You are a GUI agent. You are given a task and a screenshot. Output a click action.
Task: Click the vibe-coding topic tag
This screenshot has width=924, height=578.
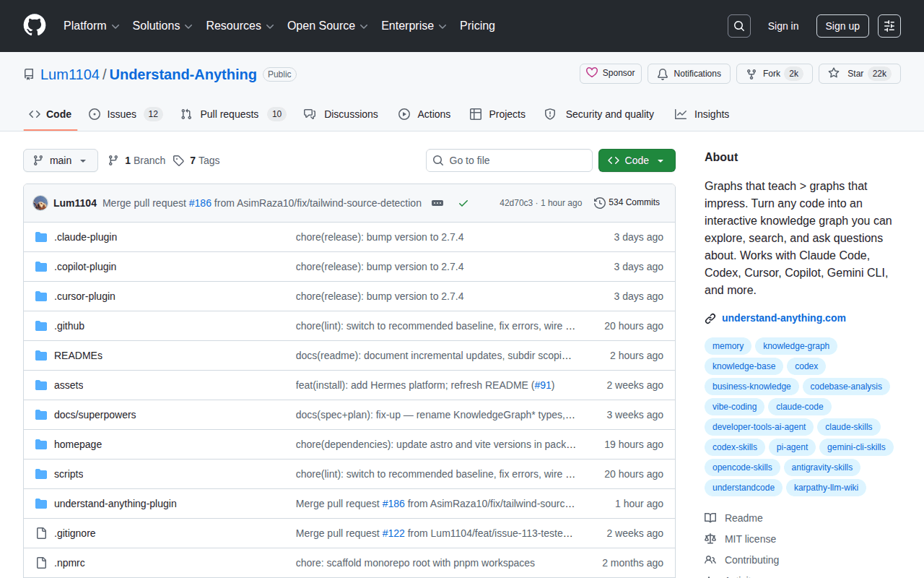point(735,407)
